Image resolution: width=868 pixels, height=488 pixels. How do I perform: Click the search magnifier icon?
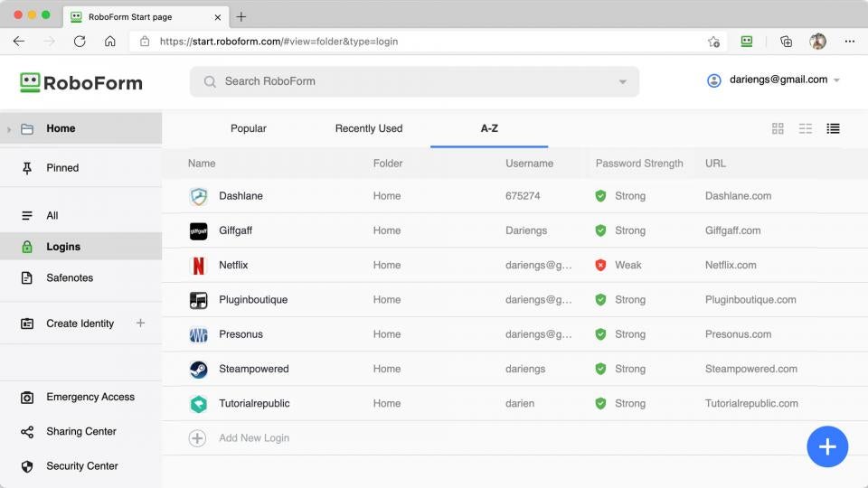pyautogui.click(x=210, y=82)
